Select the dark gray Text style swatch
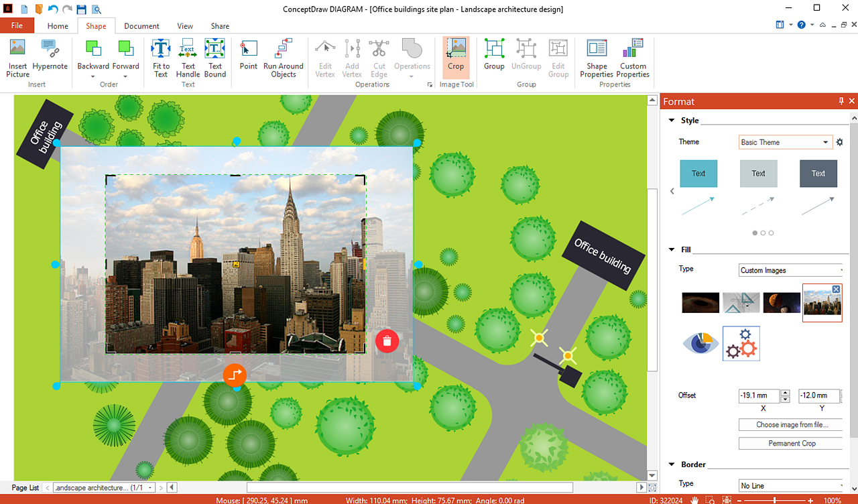 point(818,174)
